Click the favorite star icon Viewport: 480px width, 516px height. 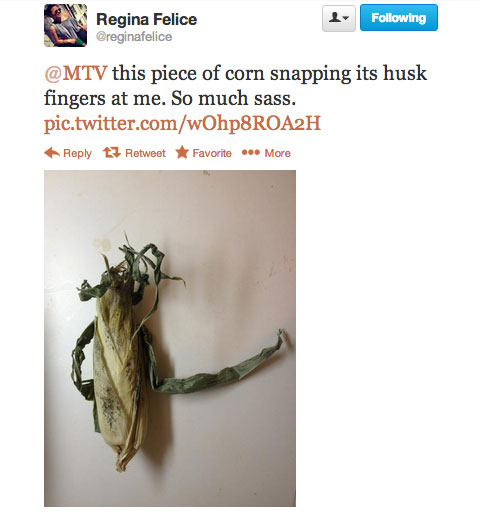[x=182, y=152]
